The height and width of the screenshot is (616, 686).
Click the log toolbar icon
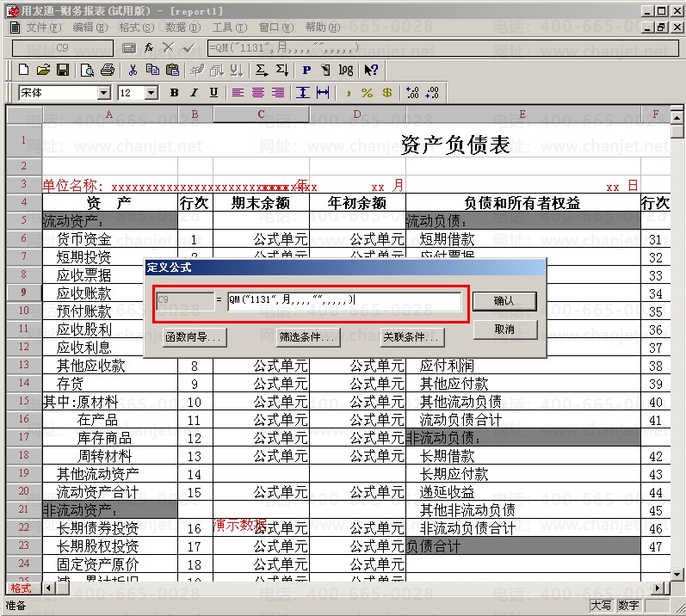tap(346, 70)
